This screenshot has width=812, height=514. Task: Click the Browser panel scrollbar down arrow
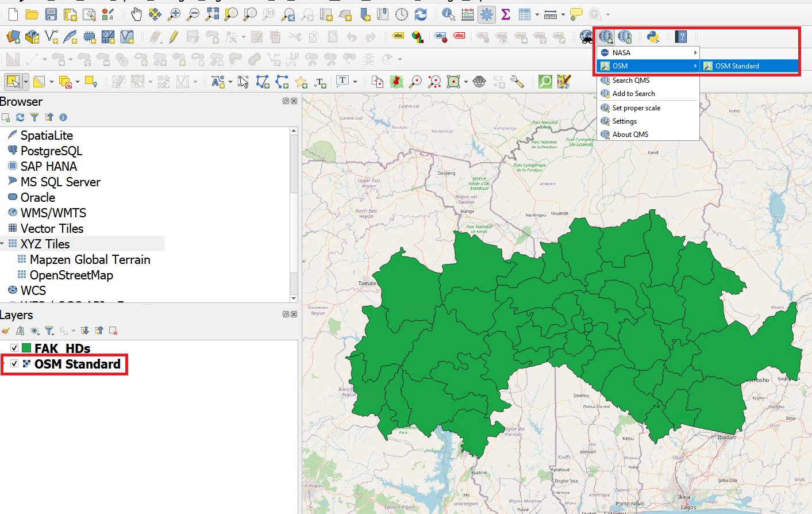[294, 298]
